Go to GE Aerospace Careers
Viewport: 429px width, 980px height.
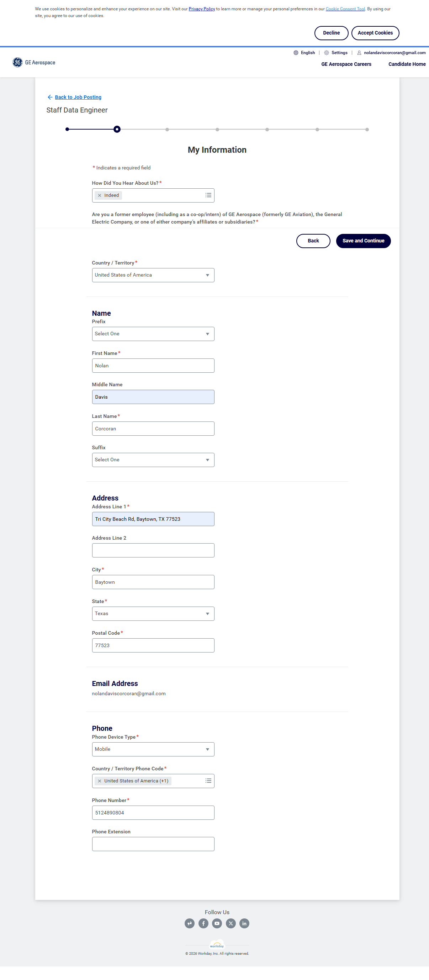[x=346, y=64]
